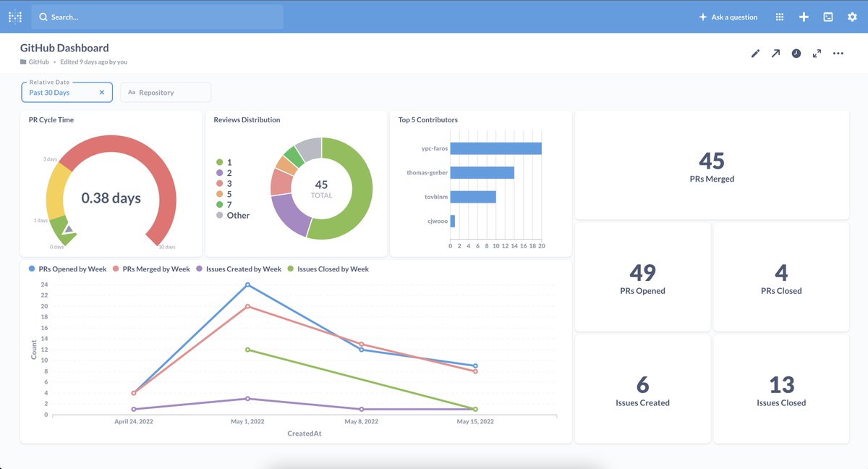Open the Repository filter field

166,92
